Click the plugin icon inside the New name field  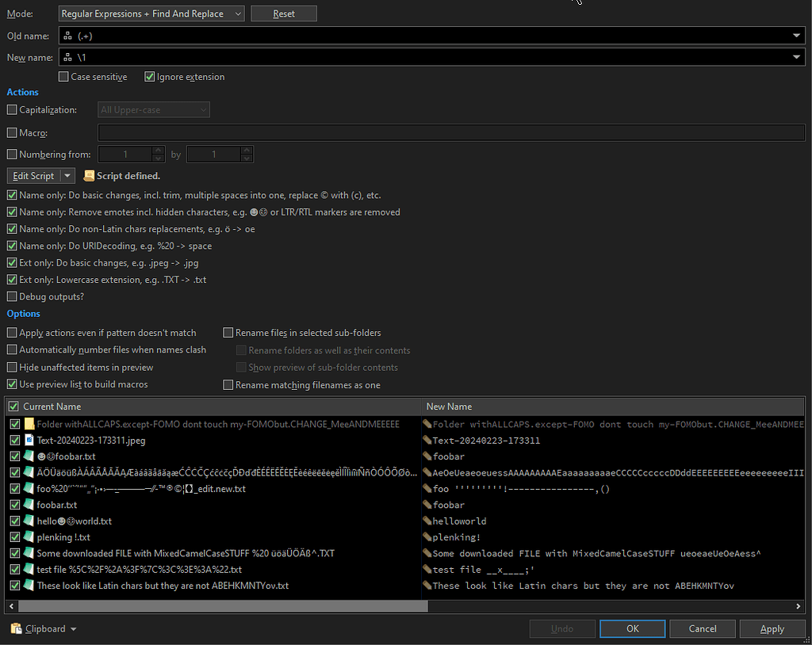pyautogui.click(x=70, y=56)
